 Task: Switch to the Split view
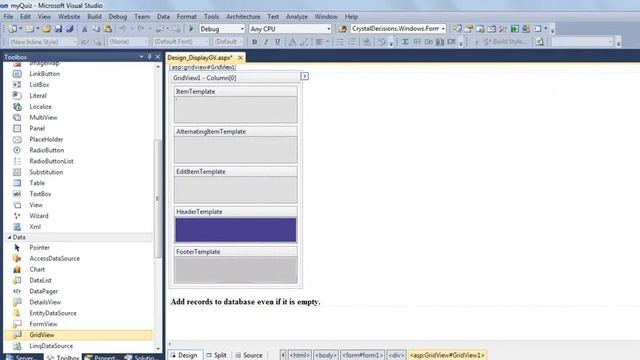[x=216, y=355]
